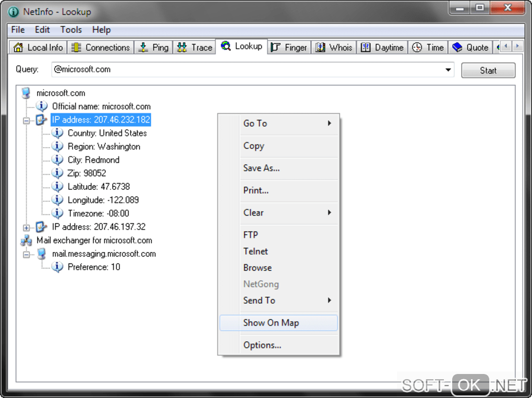
Task: Click the NetInfo app icon in title bar
Action: 13,12
